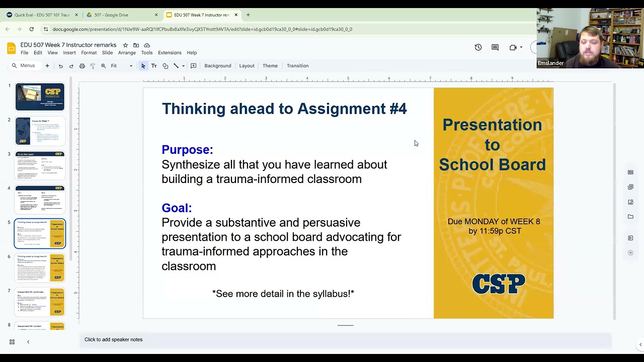Open the Arrange menu
The width and height of the screenshot is (644, 362).
pyautogui.click(x=127, y=53)
